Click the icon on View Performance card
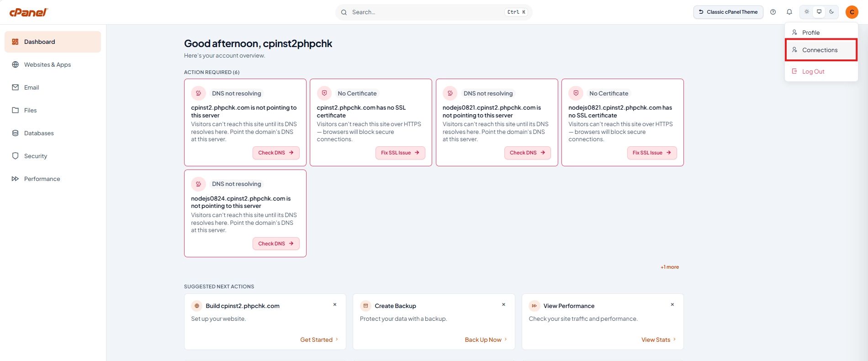The width and height of the screenshot is (868, 361). coord(534,306)
